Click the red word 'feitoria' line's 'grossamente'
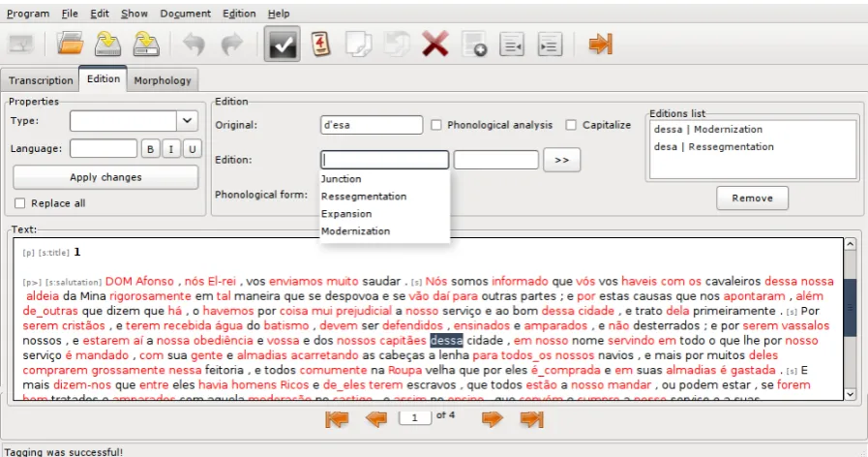The height and width of the screenshot is (457, 868). (129, 370)
